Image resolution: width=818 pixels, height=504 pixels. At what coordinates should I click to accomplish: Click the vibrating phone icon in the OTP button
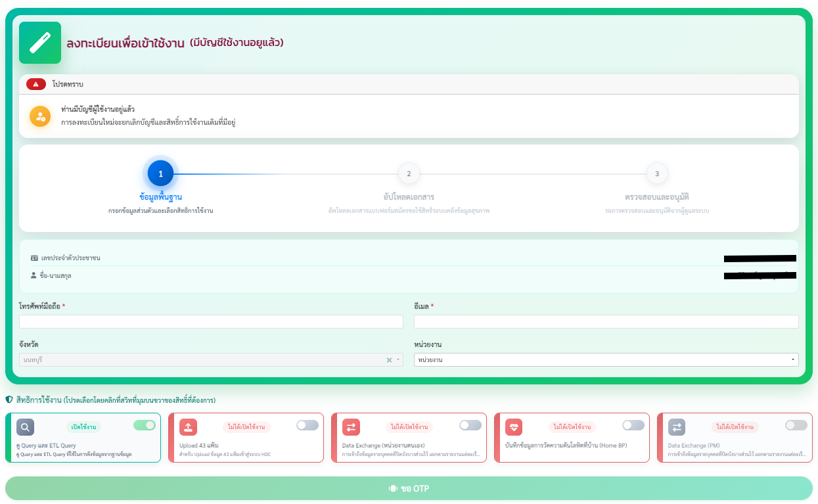click(x=393, y=489)
